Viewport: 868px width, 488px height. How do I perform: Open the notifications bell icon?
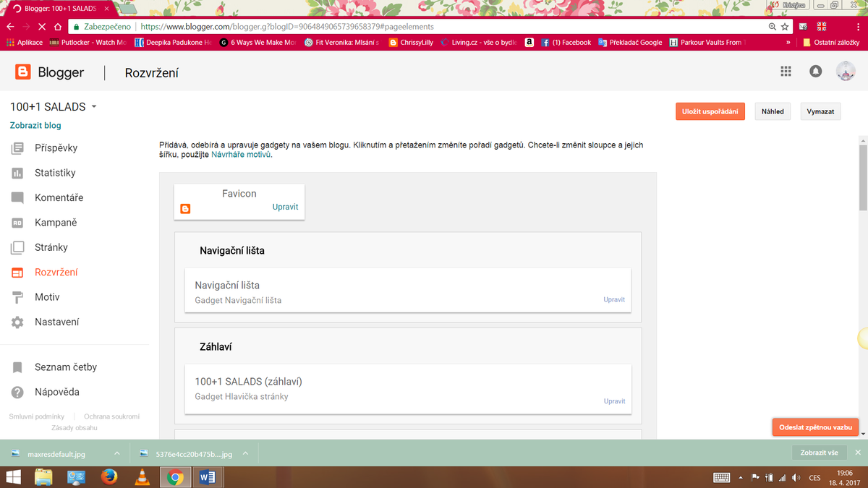click(815, 72)
